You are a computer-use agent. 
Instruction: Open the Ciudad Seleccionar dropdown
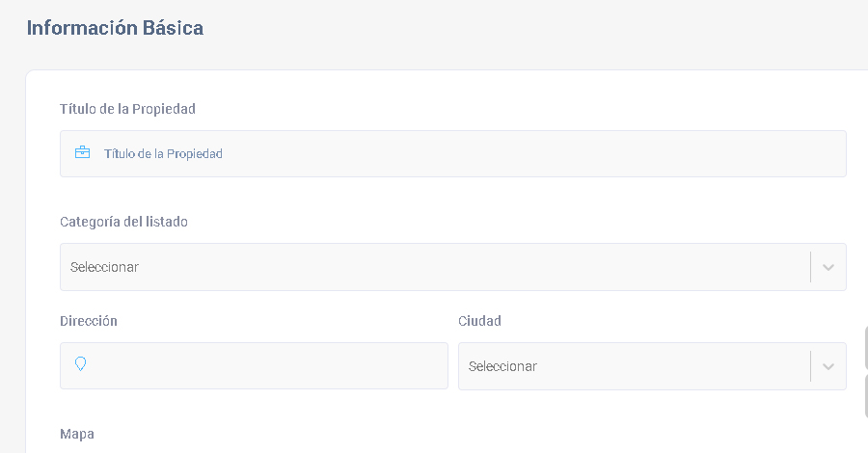652,365
